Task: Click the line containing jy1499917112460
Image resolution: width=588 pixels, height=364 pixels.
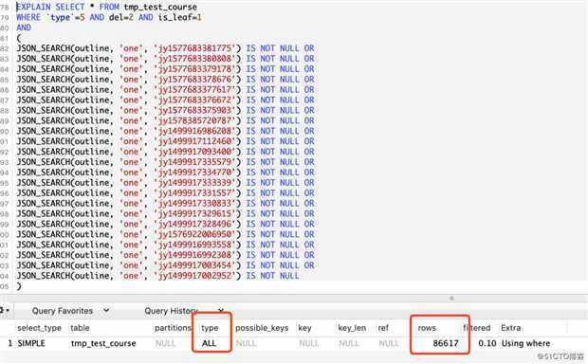Action: click(x=165, y=141)
